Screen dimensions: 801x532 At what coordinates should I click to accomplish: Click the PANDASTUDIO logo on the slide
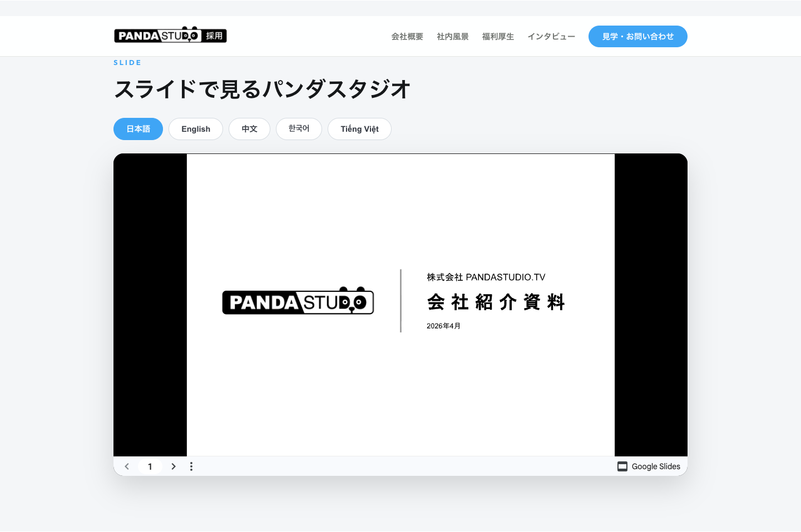pos(298,301)
